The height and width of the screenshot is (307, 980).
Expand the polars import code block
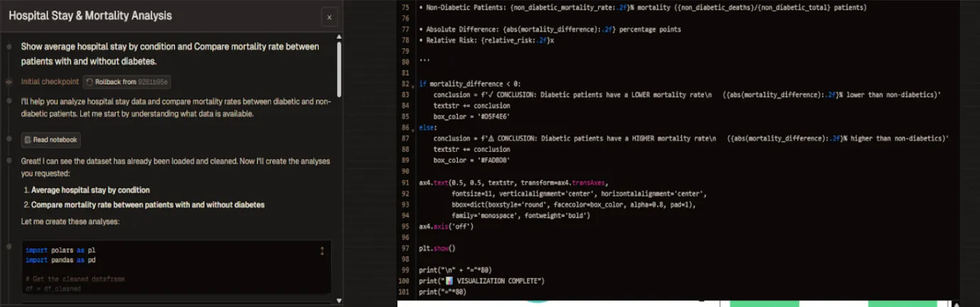[322, 251]
